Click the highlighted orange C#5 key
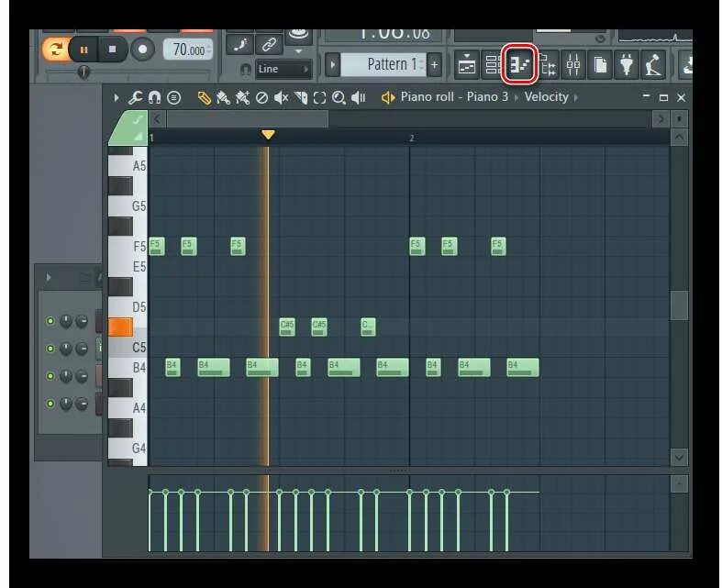This screenshot has height=588, width=722. tap(121, 327)
